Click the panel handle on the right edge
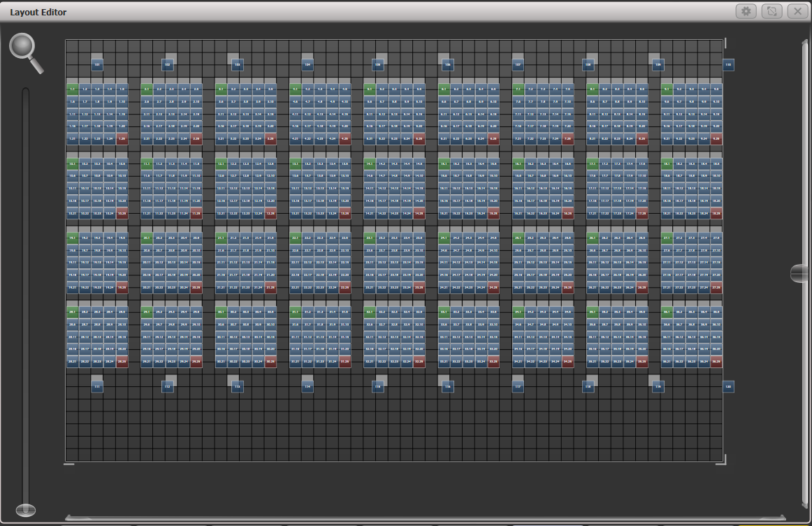Screen dimensions: 812x526 799,272
